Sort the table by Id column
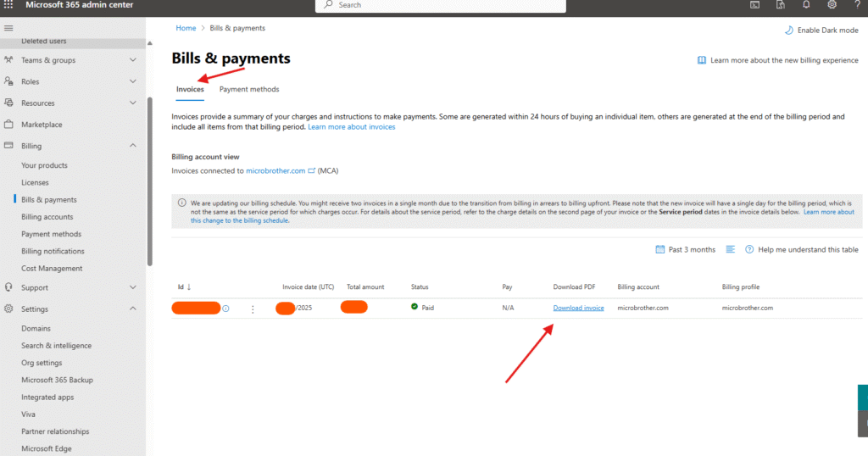This screenshot has width=868, height=456. [184, 287]
